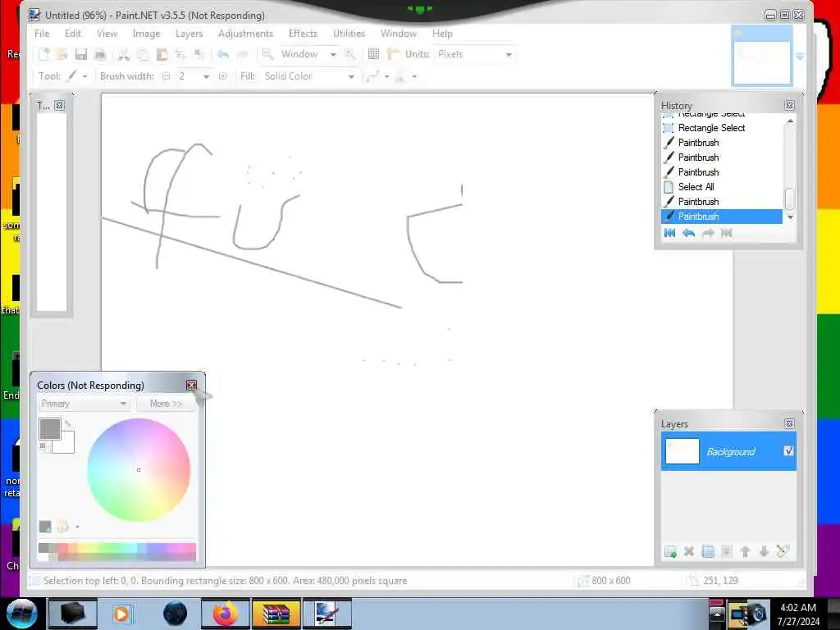Open the zoom level Window dropdown
This screenshot has height=630, width=840.
(308, 54)
